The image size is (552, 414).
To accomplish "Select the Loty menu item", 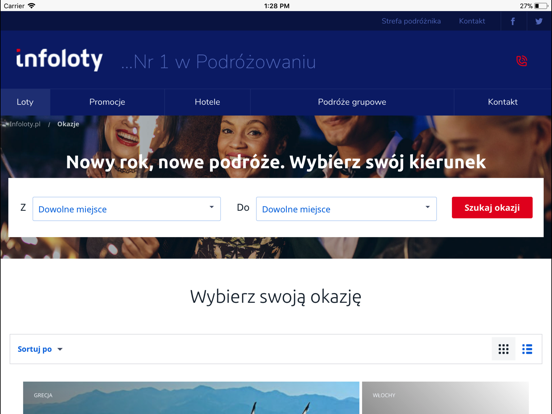I will (x=25, y=102).
